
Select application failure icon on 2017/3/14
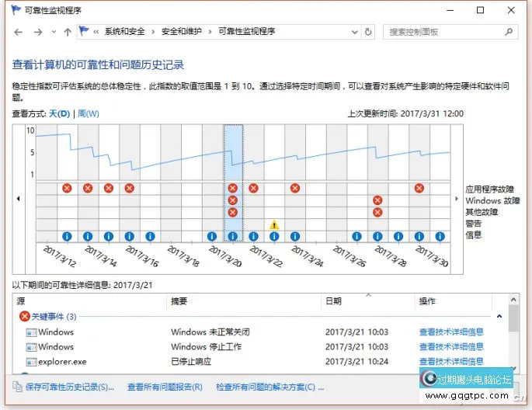tap(88, 188)
